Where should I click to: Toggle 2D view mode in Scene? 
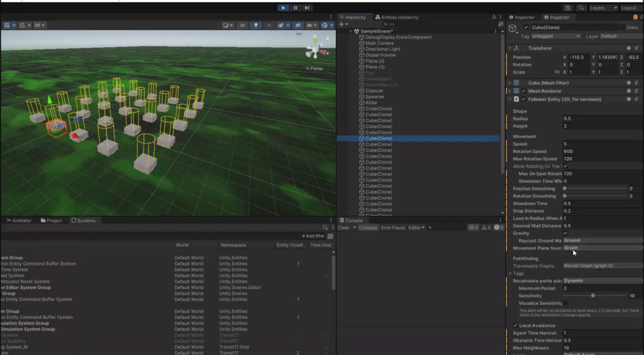click(242, 25)
